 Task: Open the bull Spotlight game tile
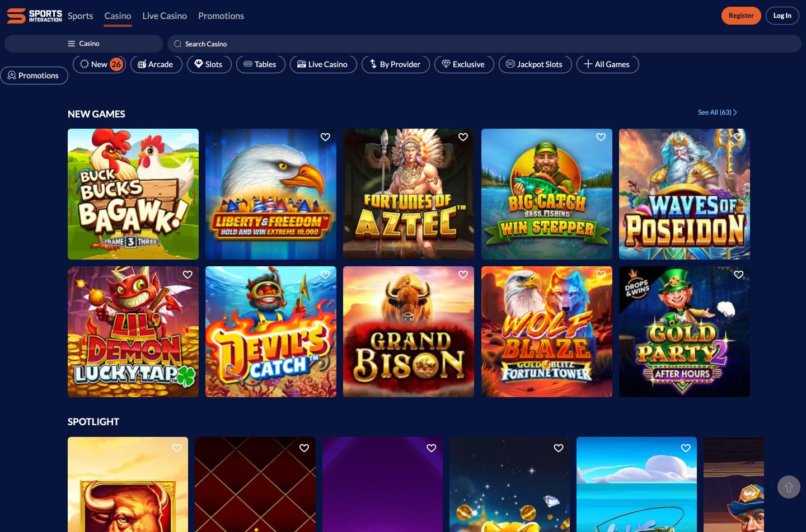[x=128, y=484]
